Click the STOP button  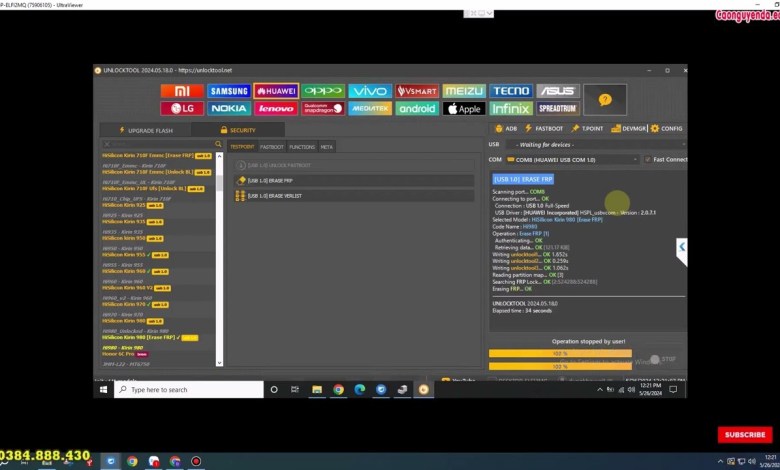[663, 359]
